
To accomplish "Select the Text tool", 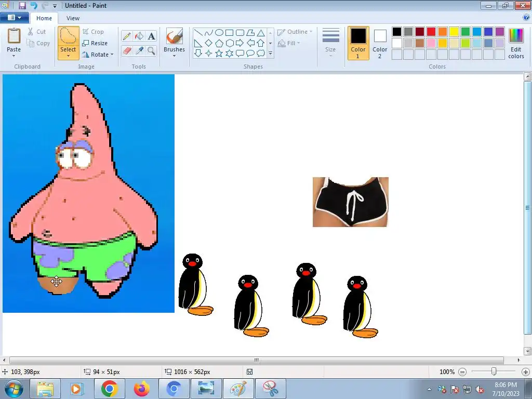I will pos(151,36).
